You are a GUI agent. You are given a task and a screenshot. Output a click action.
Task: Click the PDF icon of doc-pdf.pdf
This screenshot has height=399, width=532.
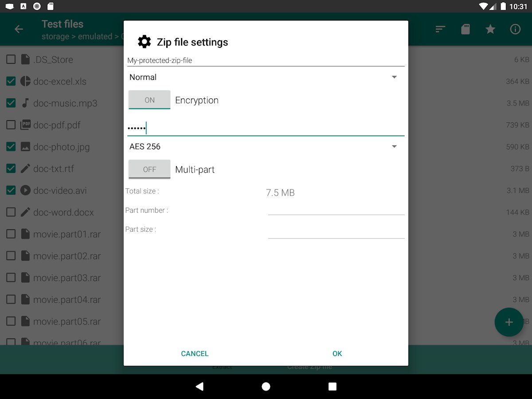[25, 125]
